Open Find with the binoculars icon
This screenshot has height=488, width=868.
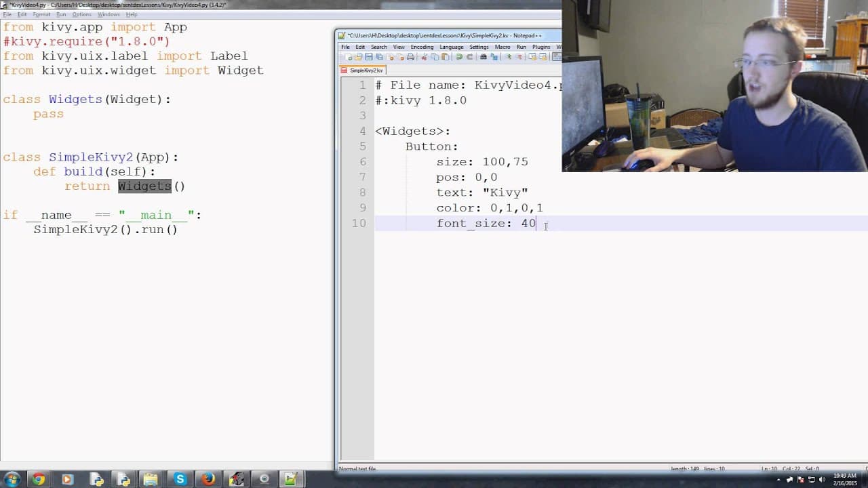tap(484, 57)
